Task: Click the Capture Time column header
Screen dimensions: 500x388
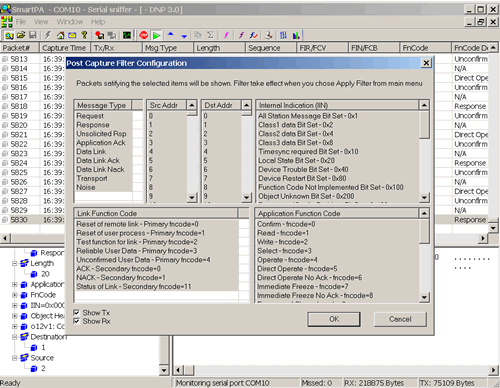Action: (65, 48)
